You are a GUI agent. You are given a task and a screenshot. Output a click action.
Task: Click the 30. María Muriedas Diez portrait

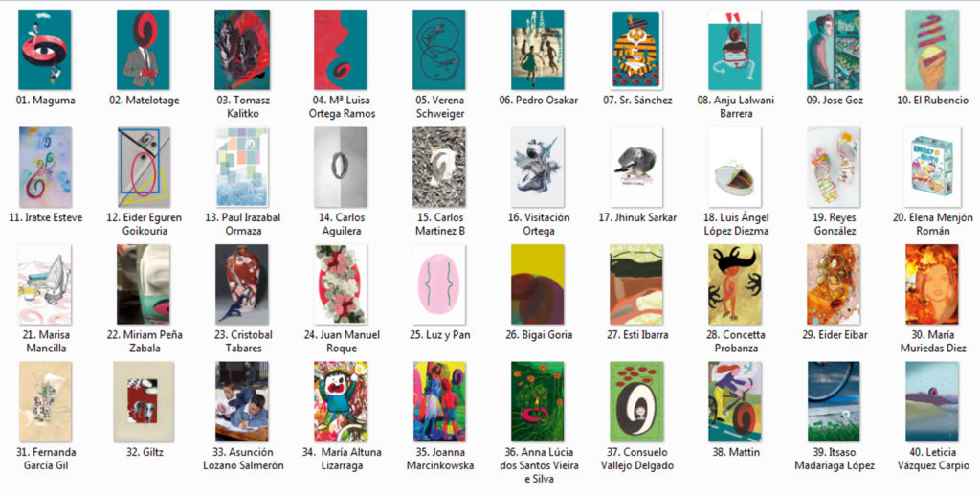(932, 284)
